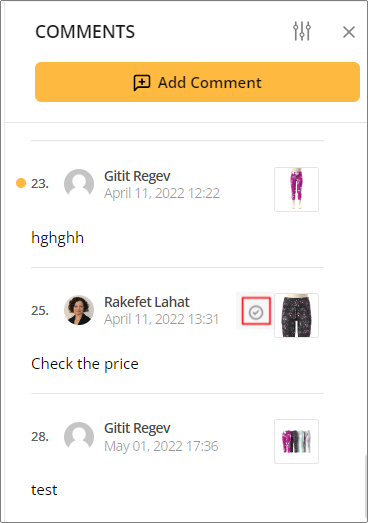Click the speech bubble icon in Add Comment
Image resolution: width=368 pixels, height=523 pixels.
[x=142, y=83]
